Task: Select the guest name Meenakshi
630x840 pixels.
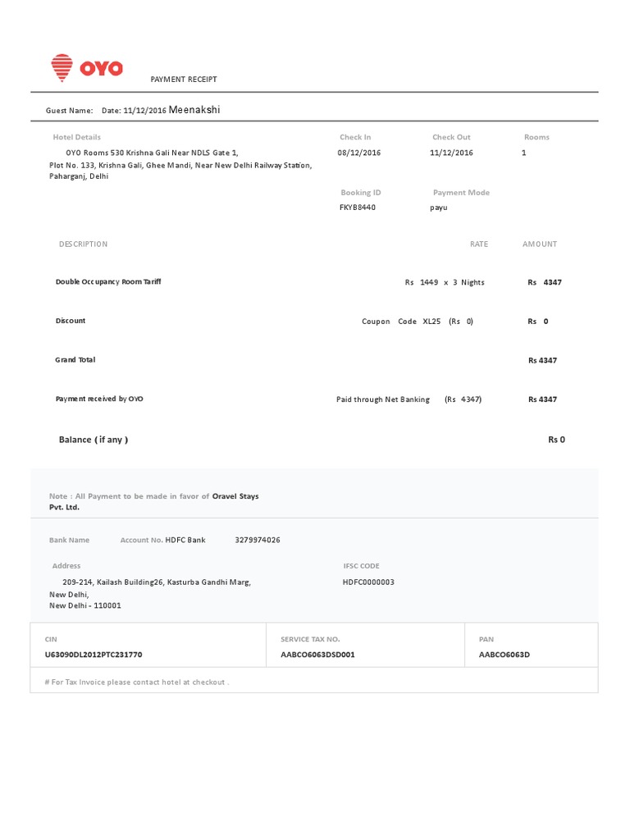Action: click(194, 110)
